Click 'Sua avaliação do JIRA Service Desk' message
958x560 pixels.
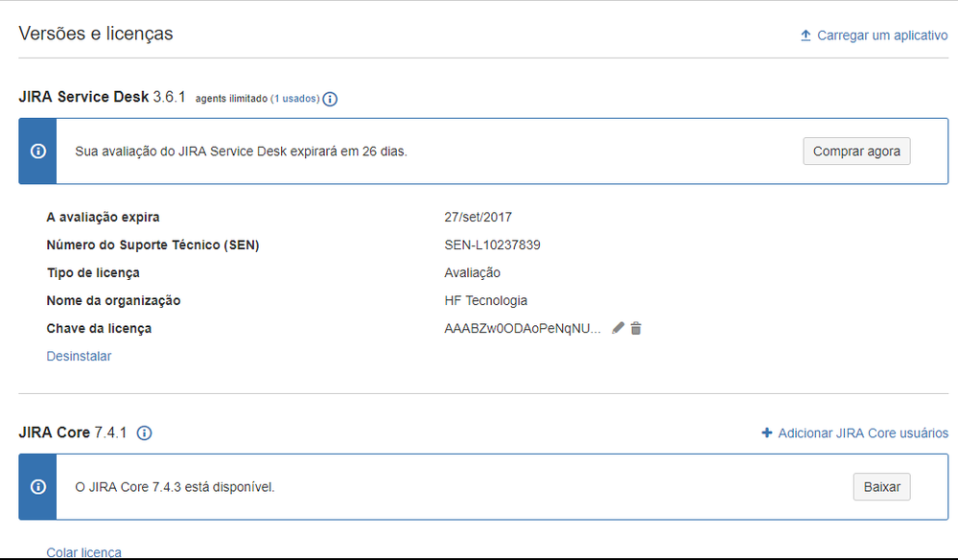[x=241, y=151]
